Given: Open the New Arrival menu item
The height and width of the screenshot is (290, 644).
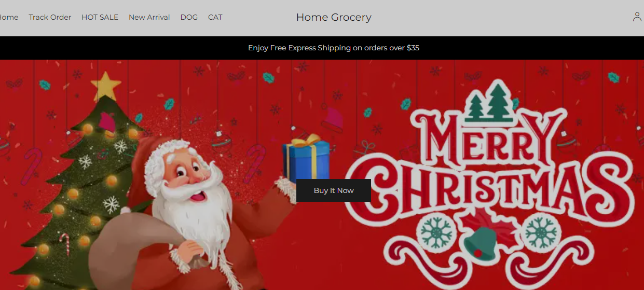Looking at the screenshot, I should pos(149,17).
